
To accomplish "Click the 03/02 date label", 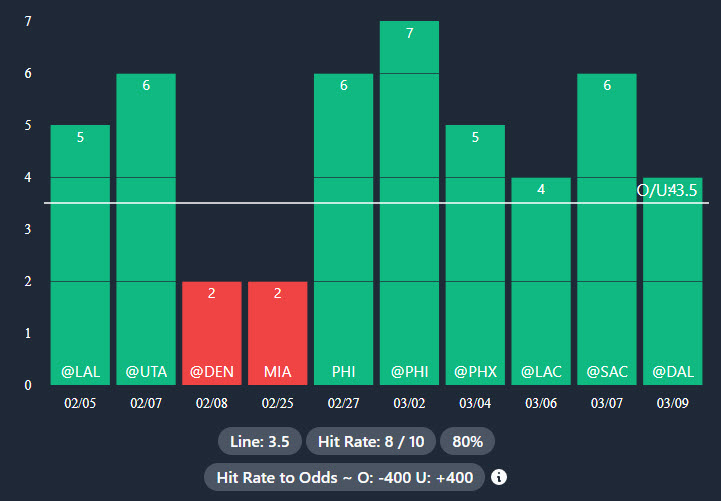I will [409, 403].
